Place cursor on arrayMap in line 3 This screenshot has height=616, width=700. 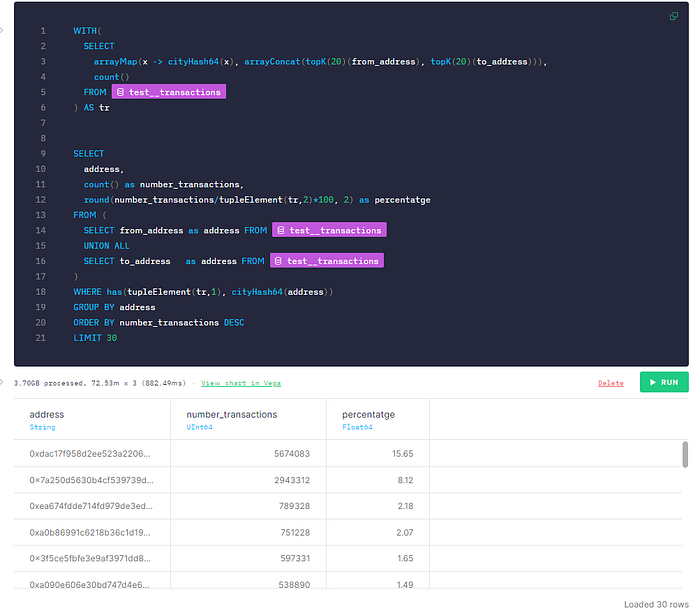(x=115, y=62)
